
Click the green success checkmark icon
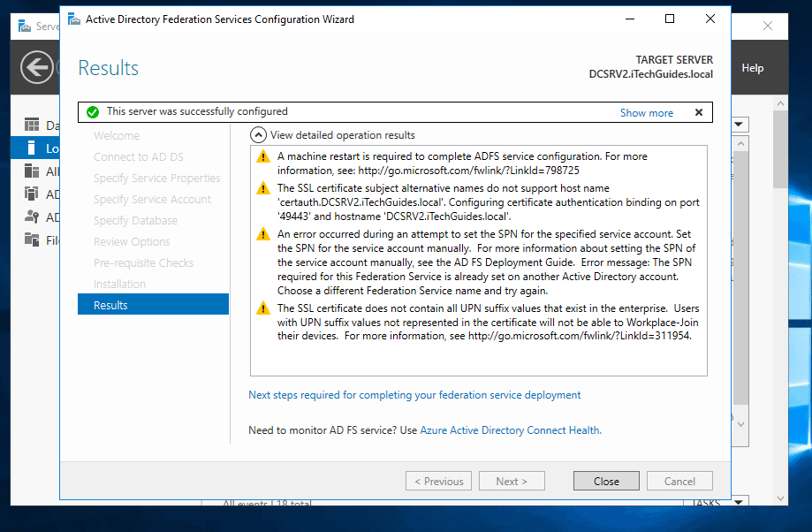click(x=93, y=112)
